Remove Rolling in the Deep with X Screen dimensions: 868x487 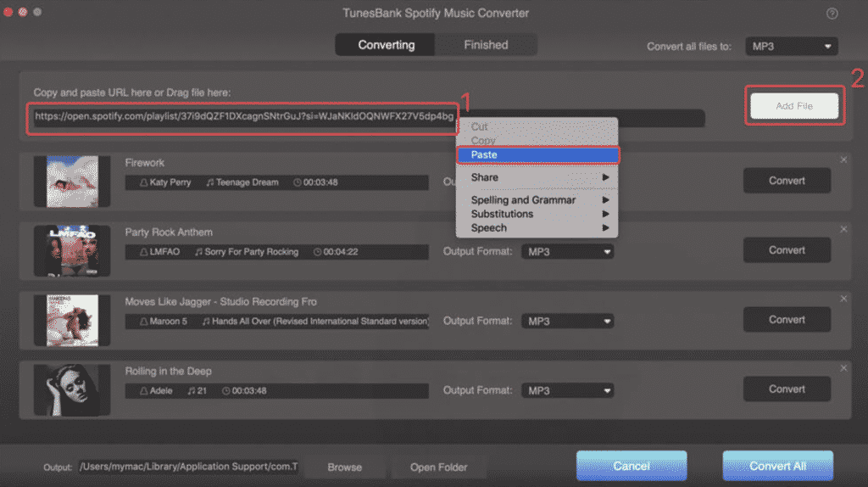843,368
